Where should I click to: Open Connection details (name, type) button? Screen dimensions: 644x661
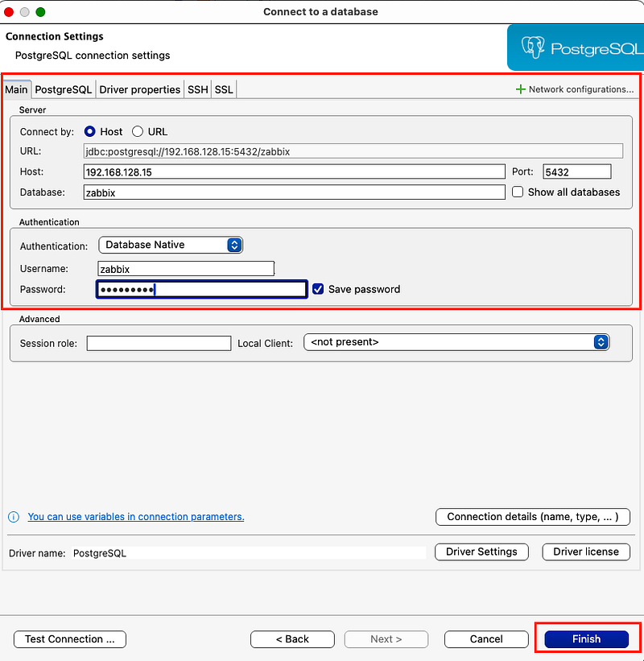pos(533,517)
